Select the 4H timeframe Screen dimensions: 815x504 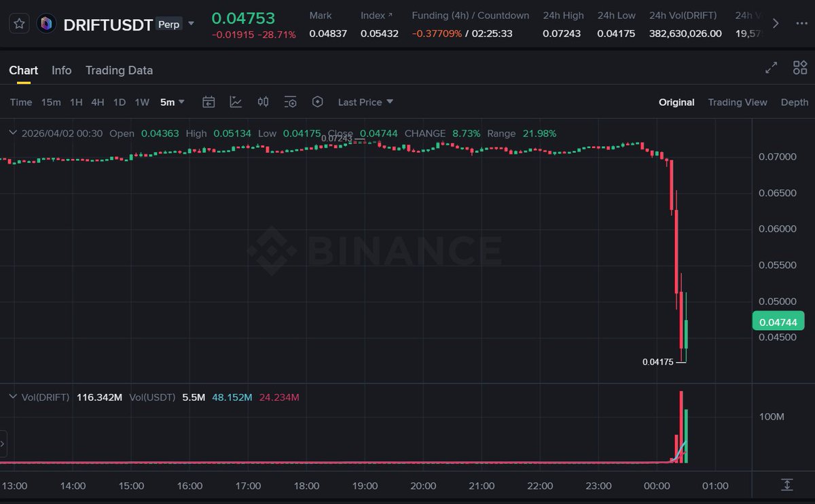click(98, 102)
